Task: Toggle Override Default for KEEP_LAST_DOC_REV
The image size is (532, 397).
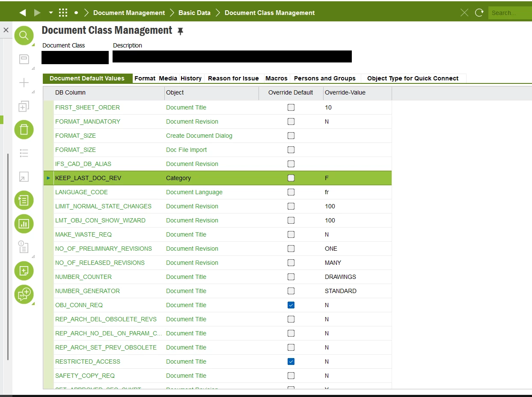Action: tap(291, 178)
